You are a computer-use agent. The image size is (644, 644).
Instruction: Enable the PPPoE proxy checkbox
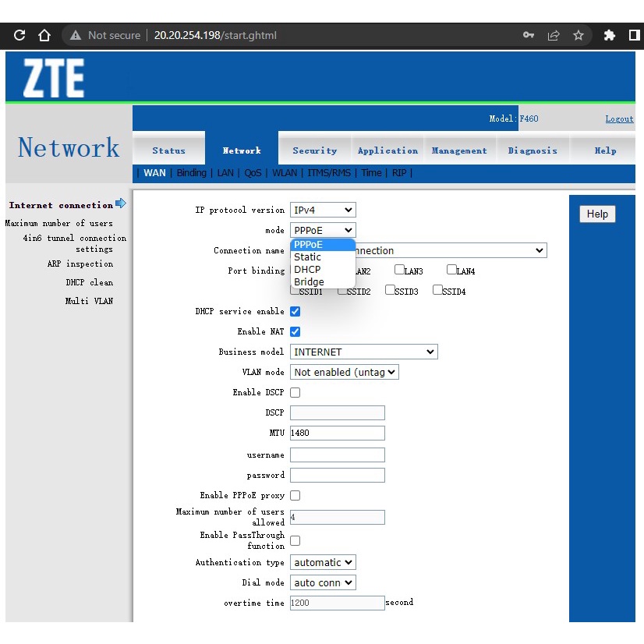(x=295, y=495)
